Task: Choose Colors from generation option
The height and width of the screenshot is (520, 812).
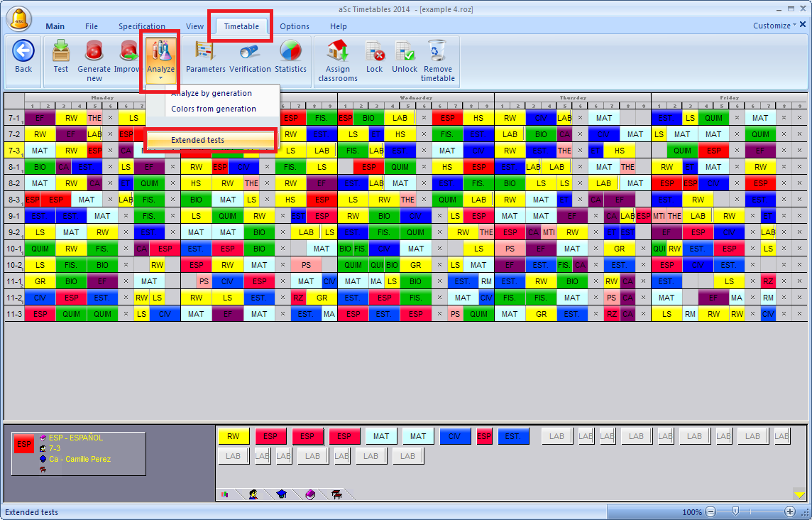Action: [214, 109]
